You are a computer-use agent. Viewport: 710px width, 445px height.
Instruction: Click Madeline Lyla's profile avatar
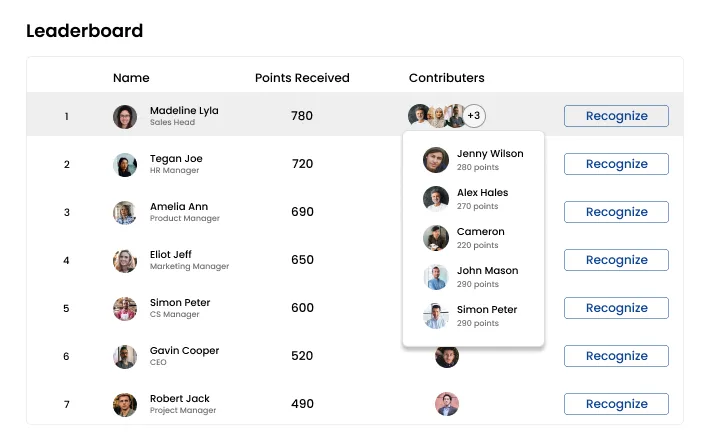coord(125,116)
